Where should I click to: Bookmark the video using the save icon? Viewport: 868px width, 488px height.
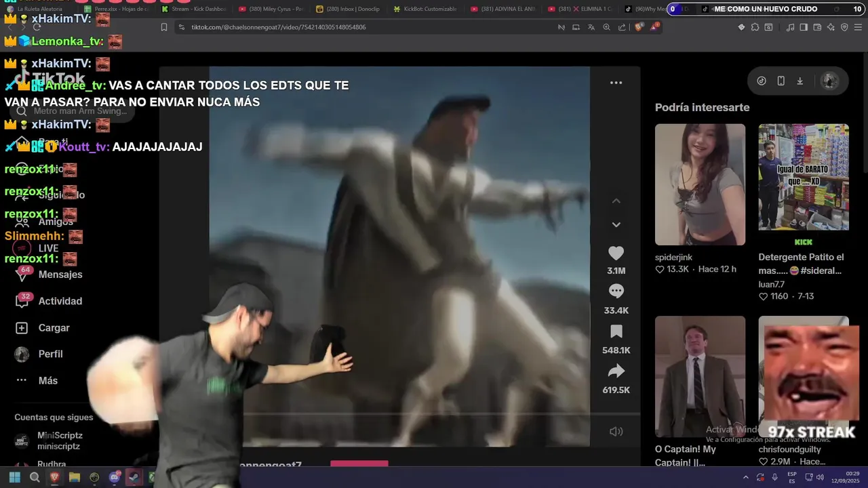point(616,331)
